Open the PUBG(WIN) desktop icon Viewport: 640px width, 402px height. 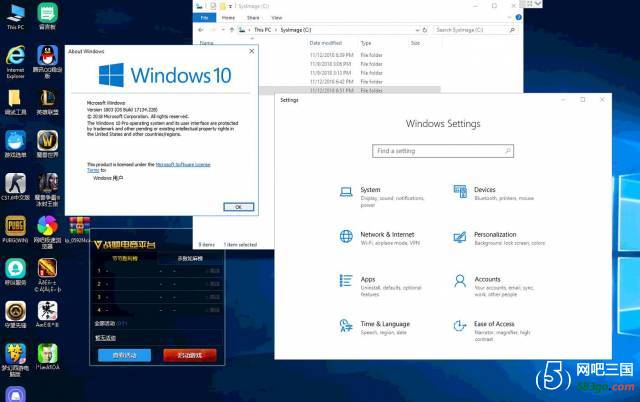[16, 229]
